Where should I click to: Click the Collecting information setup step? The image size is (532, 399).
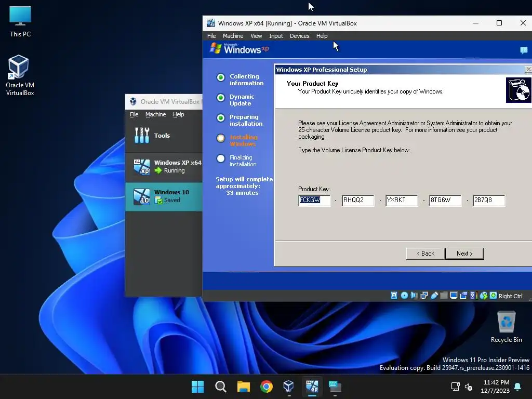(240, 79)
